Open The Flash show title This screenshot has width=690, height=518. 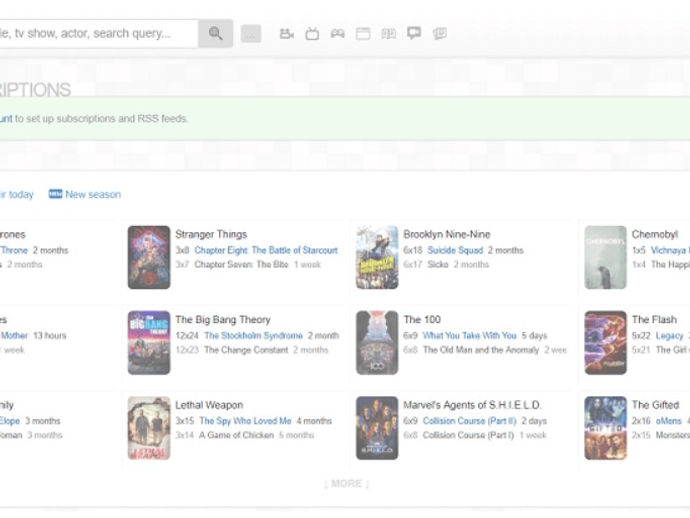click(654, 320)
